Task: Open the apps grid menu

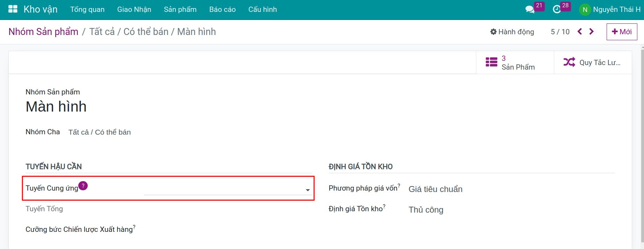Action: (x=13, y=9)
